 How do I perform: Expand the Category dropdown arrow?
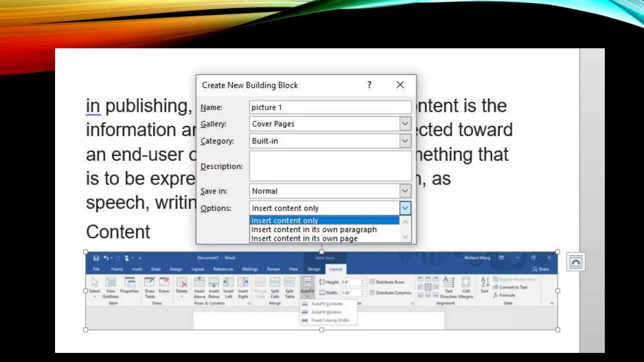point(405,141)
